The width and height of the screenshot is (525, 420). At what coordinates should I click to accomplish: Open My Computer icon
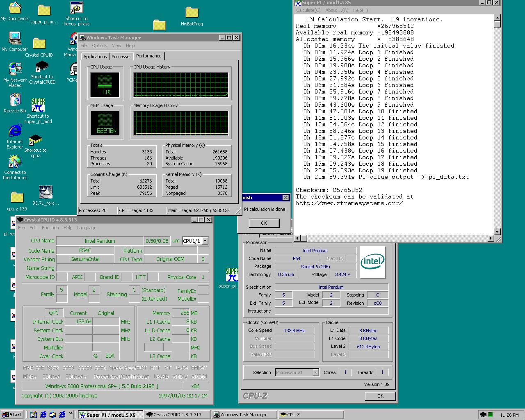click(x=15, y=42)
